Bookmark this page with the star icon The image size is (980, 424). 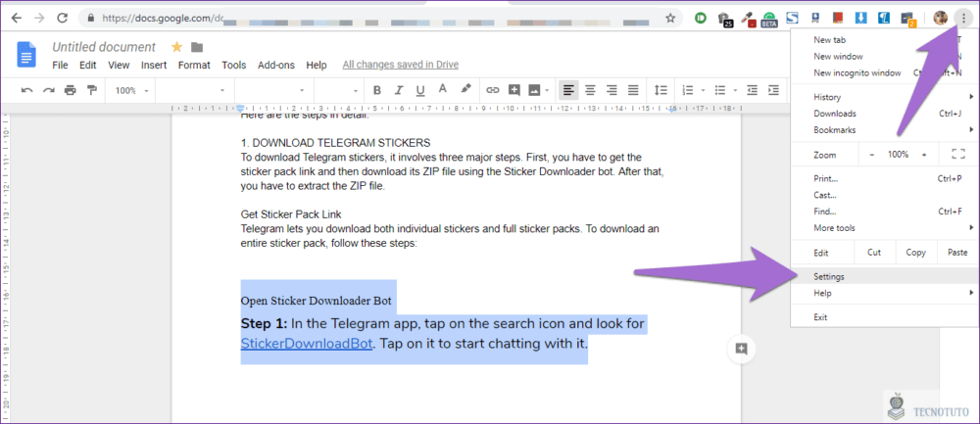click(670, 18)
